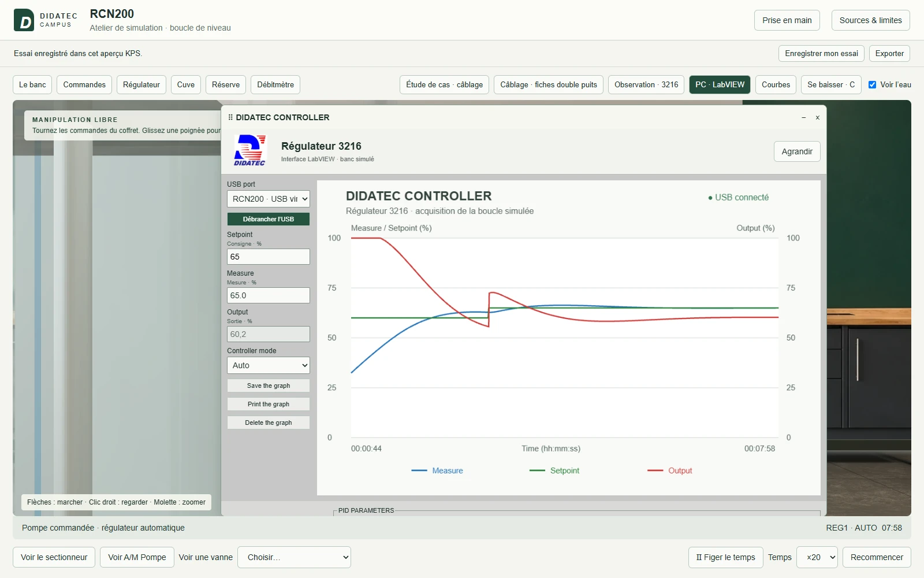
Task: Click Enregistrer mon essai
Action: click(821, 53)
